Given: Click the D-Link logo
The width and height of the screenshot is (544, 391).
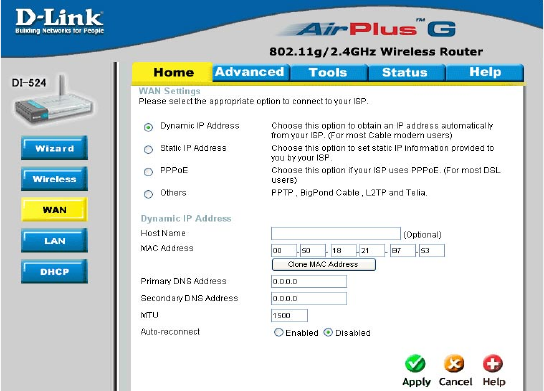Looking at the screenshot, I should click(x=59, y=21).
